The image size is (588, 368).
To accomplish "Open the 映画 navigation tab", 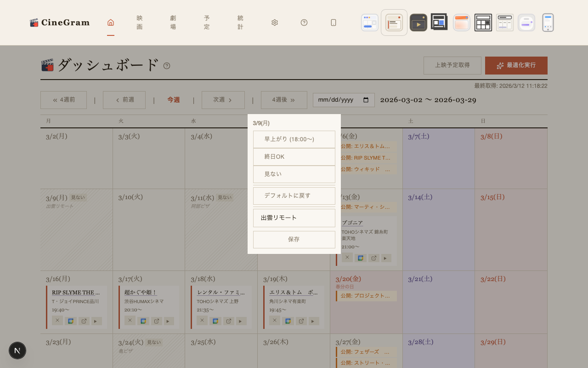I will coord(140,23).
